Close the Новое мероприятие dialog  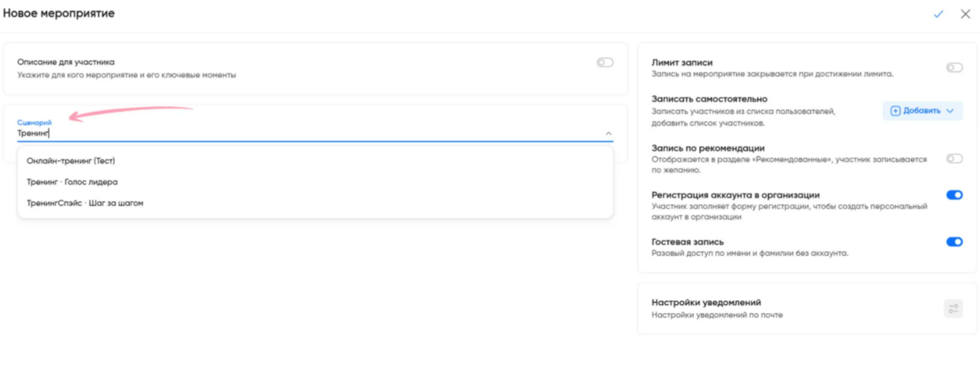pyautogui.click(x=965, y=14)
